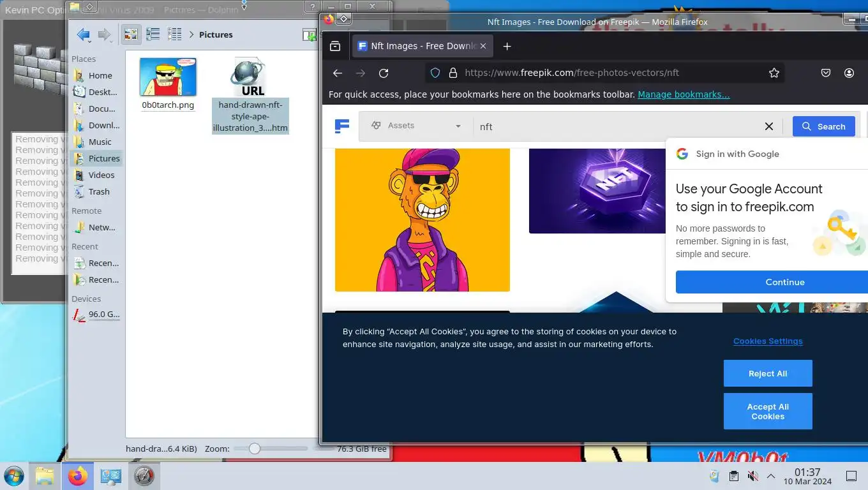Open the purple NFT hexagon image

(597, 191)
